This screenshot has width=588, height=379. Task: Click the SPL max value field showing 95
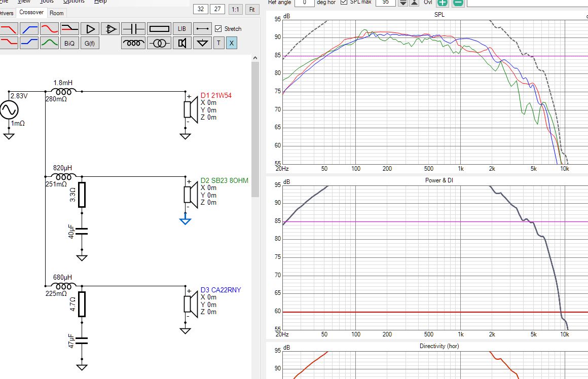tap(386, 2)
